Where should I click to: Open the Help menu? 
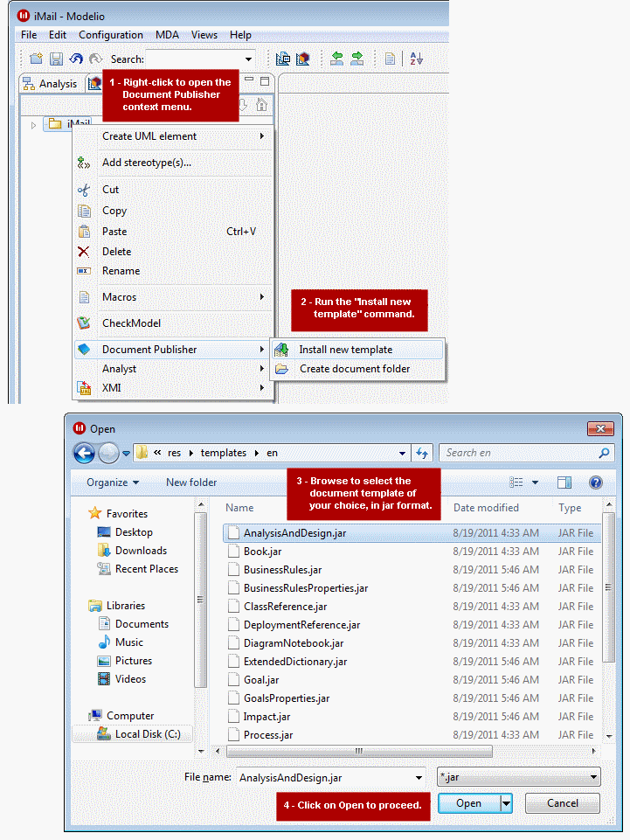(240, 35)
